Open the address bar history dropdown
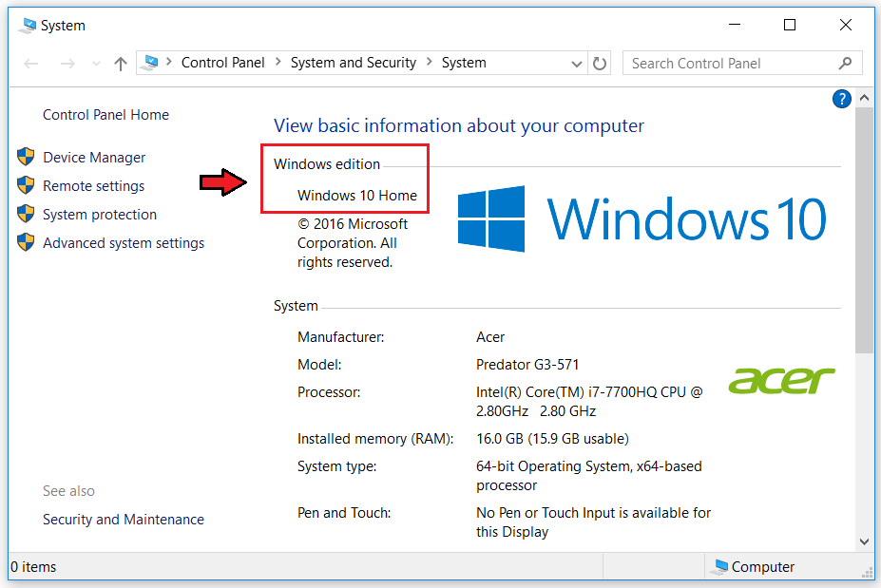This screenshot has width=881, height=588. click(576, 63)
